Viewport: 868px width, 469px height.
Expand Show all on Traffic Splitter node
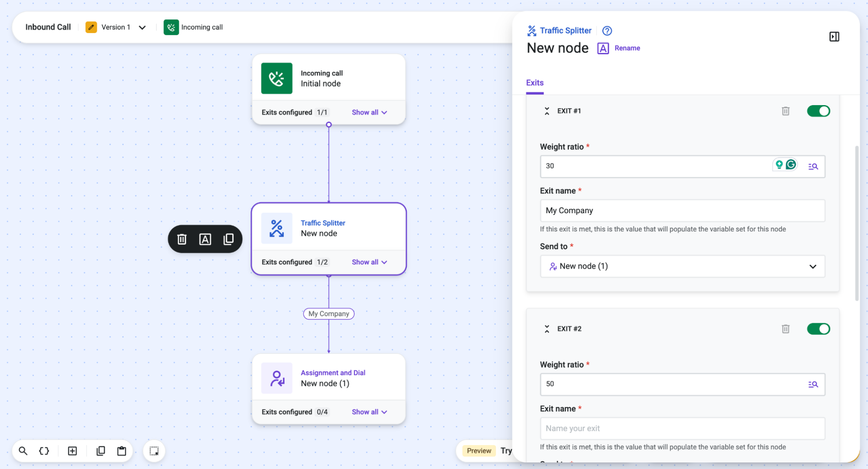[x=369, y=262]
